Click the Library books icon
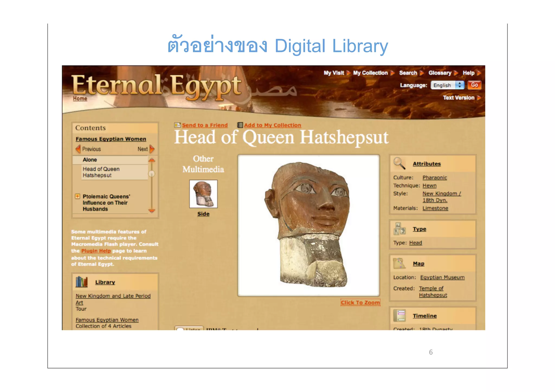The height and width of the screenshot is (392, 555). pos(82,282)
